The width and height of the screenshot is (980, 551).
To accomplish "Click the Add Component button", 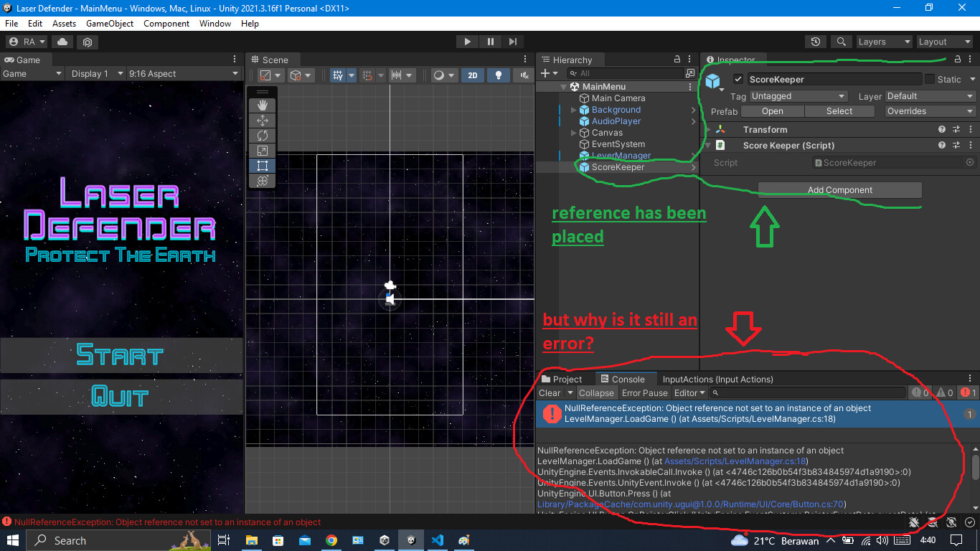I will (x=839, y=190).
